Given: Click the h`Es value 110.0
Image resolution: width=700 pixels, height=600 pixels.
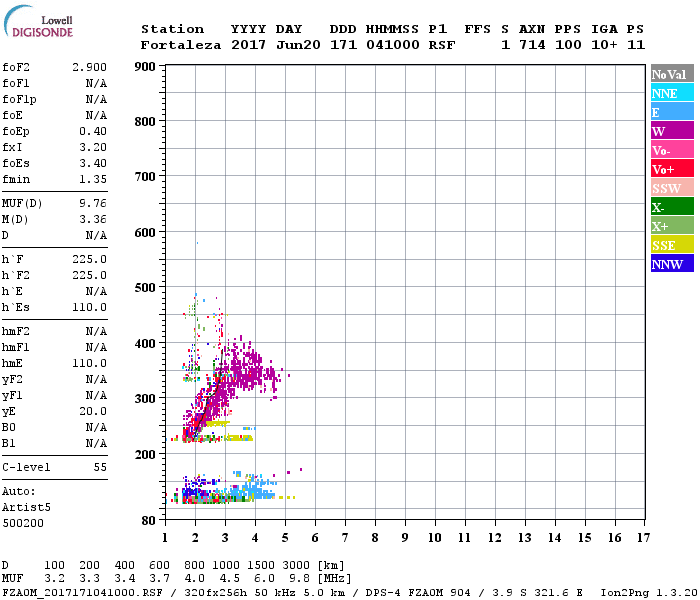Looking at the screenshot, I should [x=89, y=308].
